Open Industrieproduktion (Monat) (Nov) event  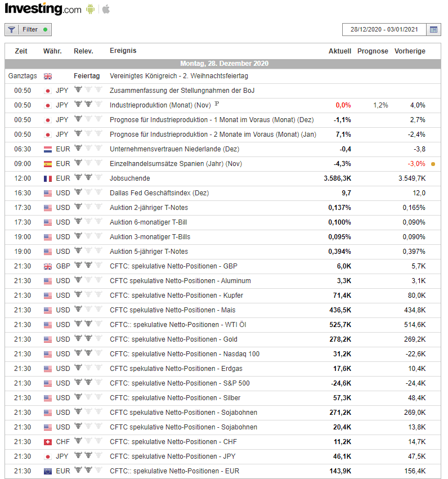160,105
